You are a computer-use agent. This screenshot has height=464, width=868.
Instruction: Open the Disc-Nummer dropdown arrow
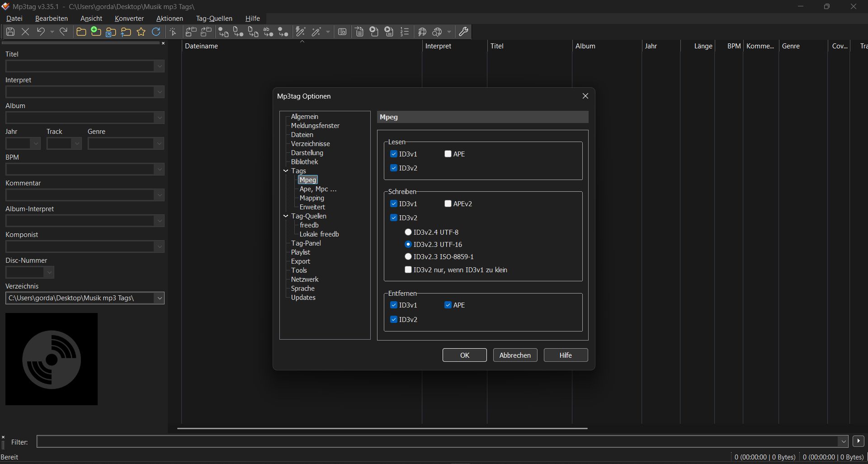point(49,273)
